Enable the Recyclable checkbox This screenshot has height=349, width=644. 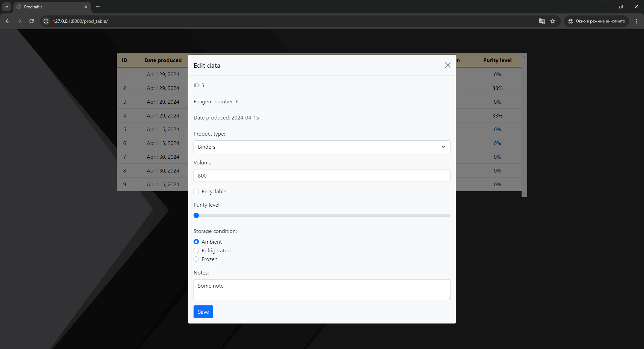(x=196, y=191)
